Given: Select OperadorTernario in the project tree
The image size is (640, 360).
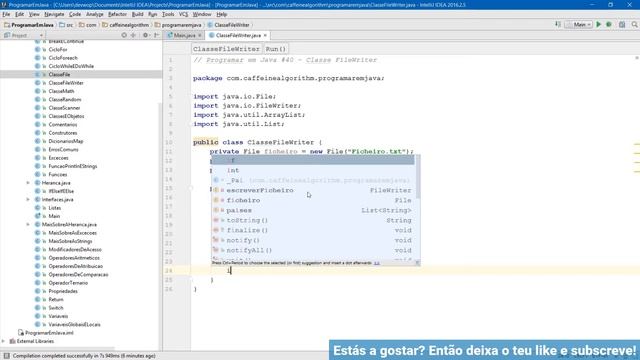Looking at the screenshot, I should pos(68,283).
